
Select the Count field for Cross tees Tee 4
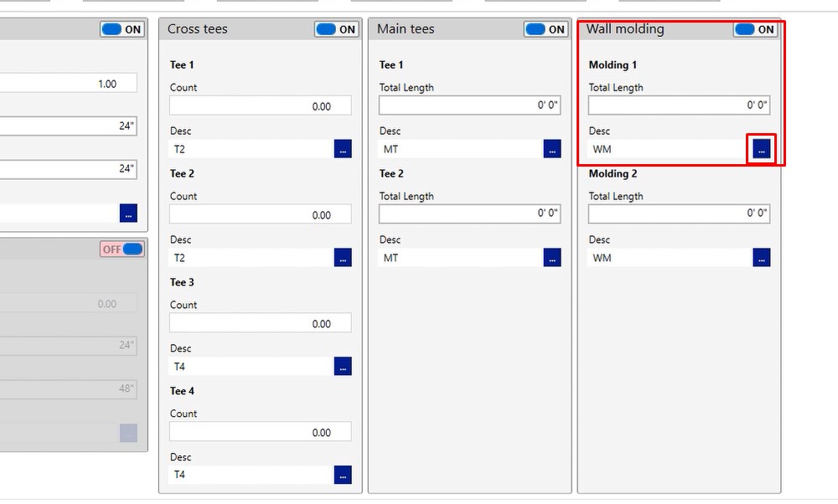[x=261, y=433]
